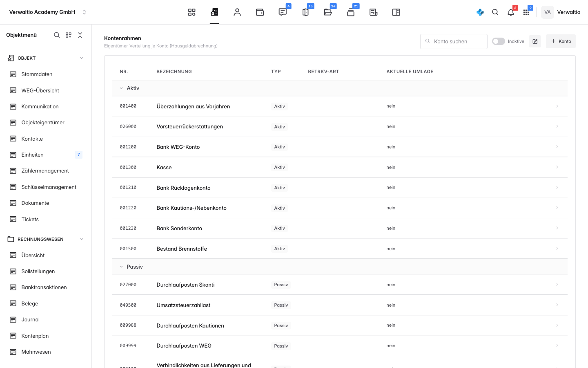Open the Durchlaufposten Skonti account row
The image size is (588, 368).
pos(340,285)
